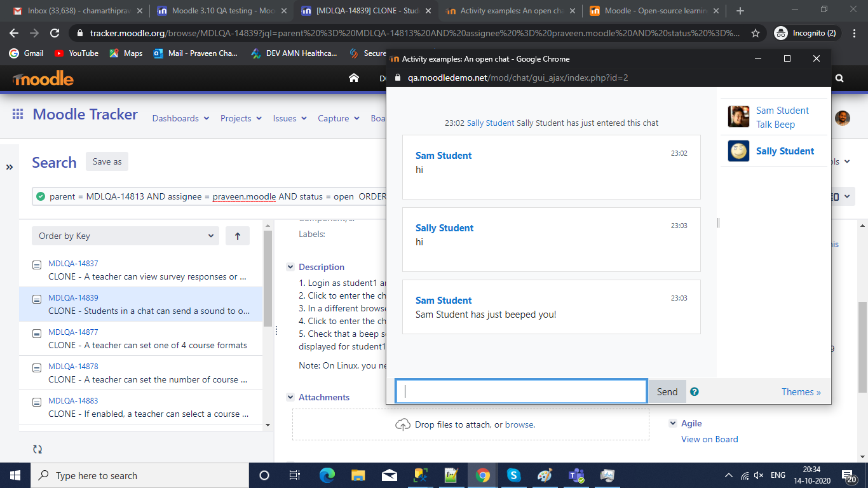Screen dimensions: 868x488
Task: Open a new browser tab with plus button
Action: [x=740, y=11]
